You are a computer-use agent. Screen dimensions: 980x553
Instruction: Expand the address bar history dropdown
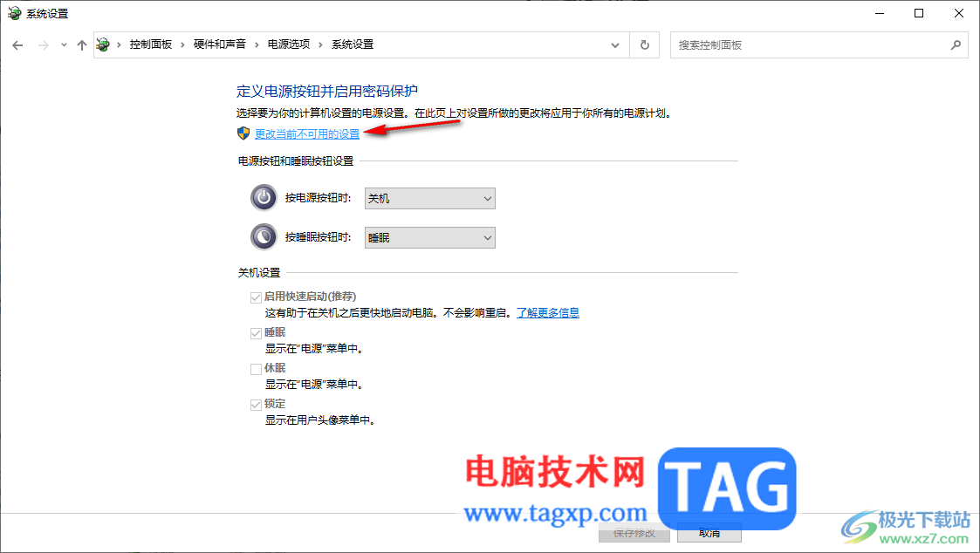[x=615, y=45]
